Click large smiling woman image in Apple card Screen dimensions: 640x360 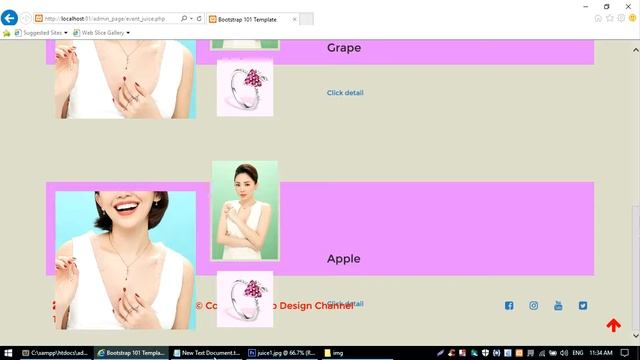pos(125,260)
